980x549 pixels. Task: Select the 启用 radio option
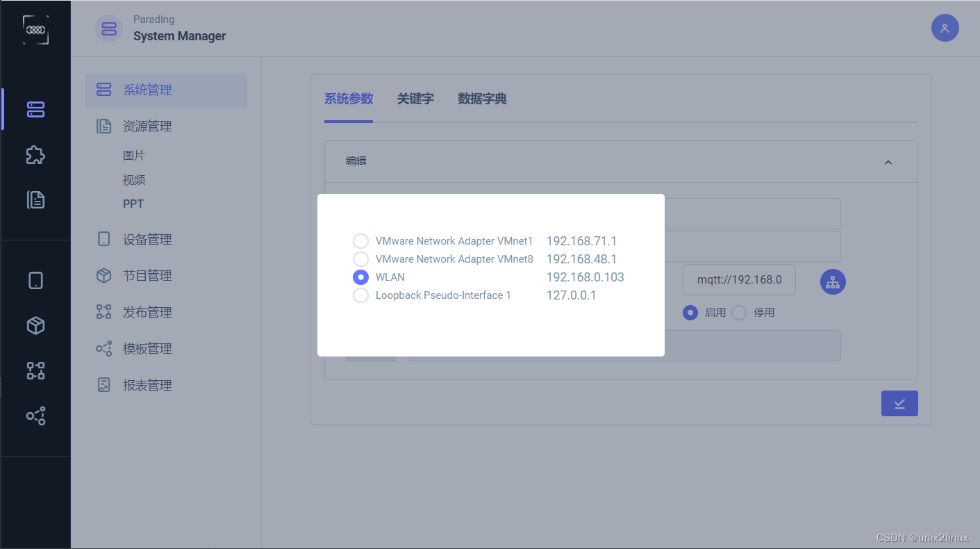(x=690, y=313)
